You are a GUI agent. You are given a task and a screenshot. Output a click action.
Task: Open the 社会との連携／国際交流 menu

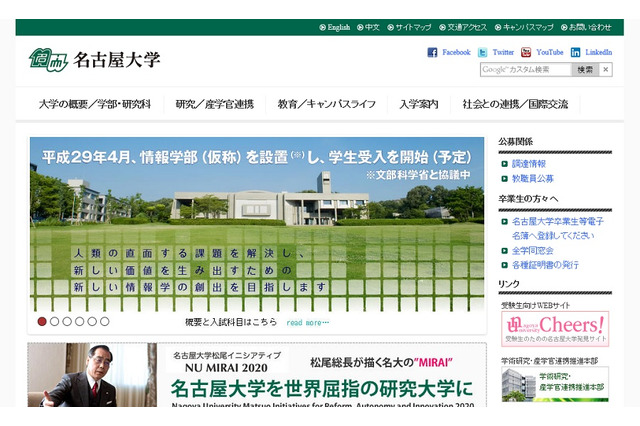pos(515,104)
